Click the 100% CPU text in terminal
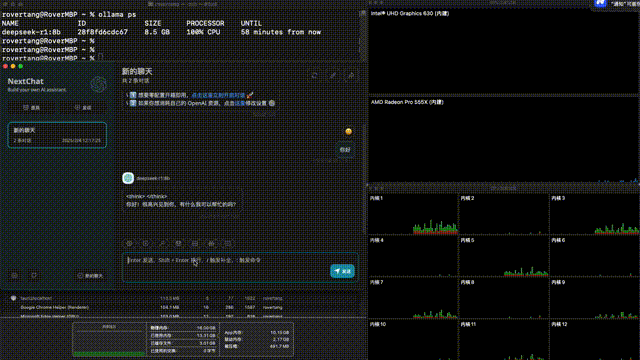Viewport: 640px width, 360px height. (x=203, y=32)
